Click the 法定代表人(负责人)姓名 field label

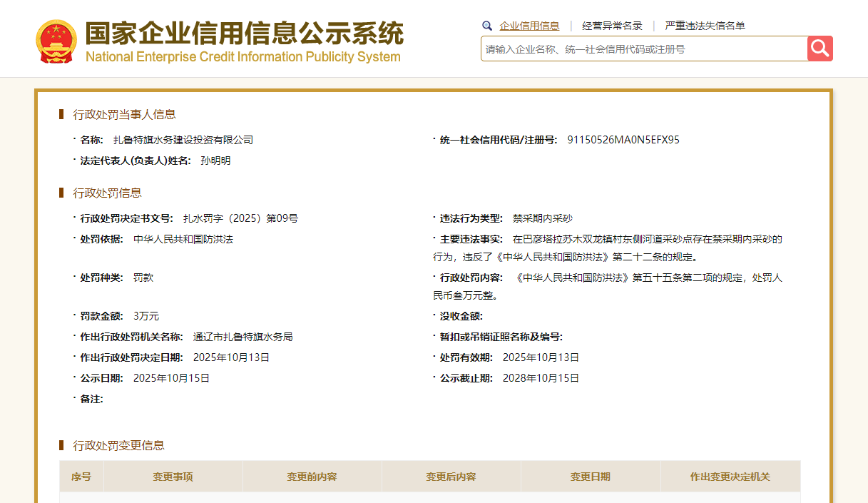136,161
